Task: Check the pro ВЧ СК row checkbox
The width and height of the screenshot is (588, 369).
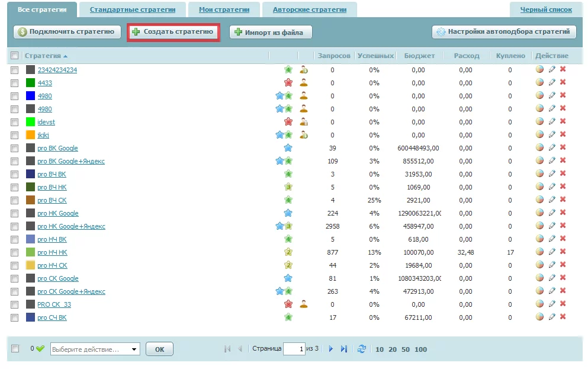Action: (15, 200)
